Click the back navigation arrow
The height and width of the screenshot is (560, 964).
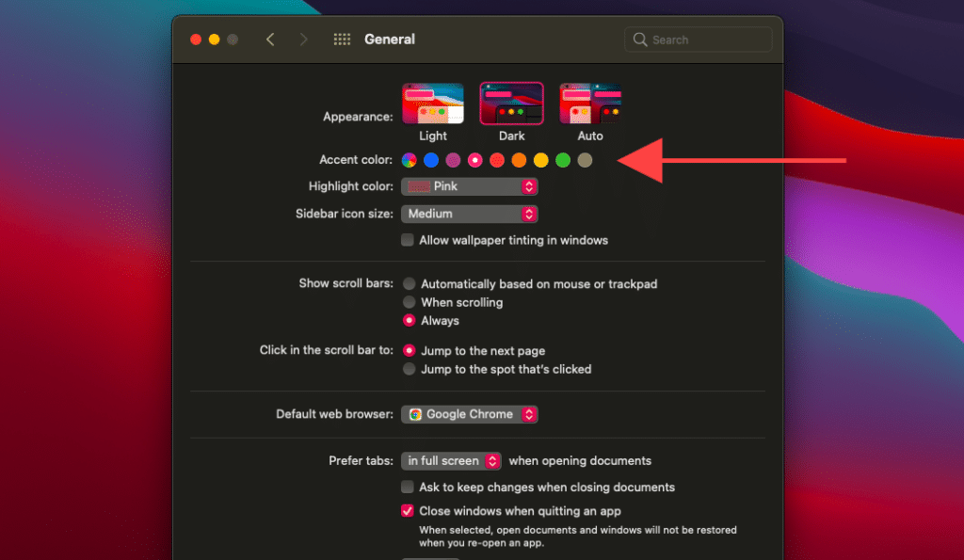pyautogui.click(x=270, y=40)
